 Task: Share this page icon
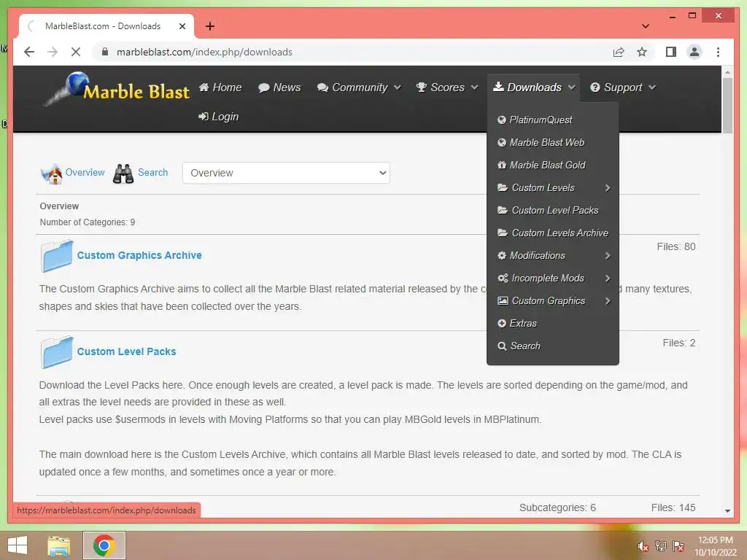pyautogui.click(x=619, y=52)
